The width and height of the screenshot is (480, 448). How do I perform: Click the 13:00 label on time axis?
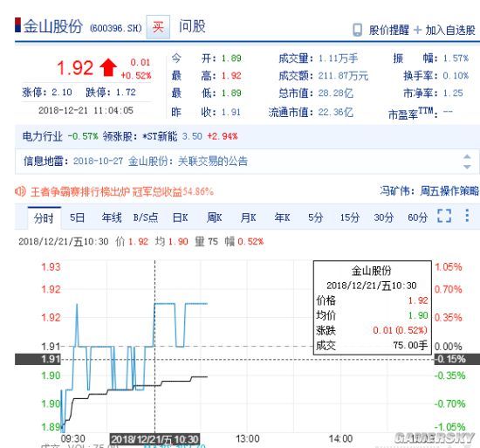click(x=247, y=438)
